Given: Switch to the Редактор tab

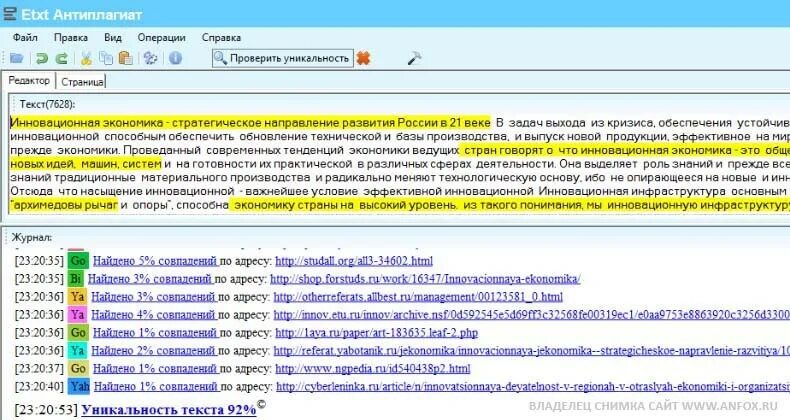Looking at the screenshot, I should coord(29,81).
